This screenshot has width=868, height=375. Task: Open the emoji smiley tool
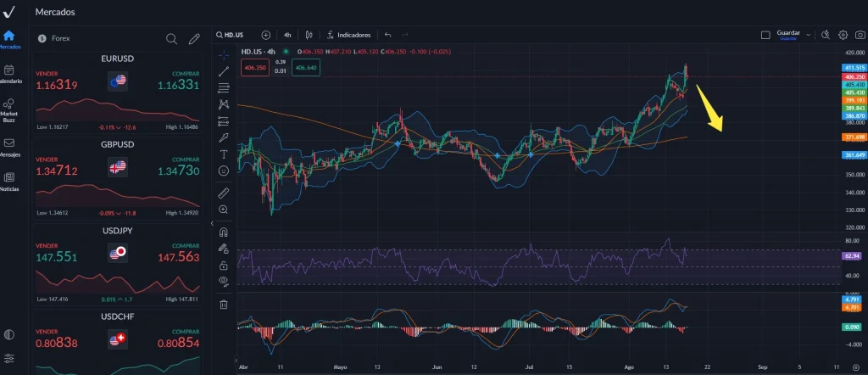point(224,171)
